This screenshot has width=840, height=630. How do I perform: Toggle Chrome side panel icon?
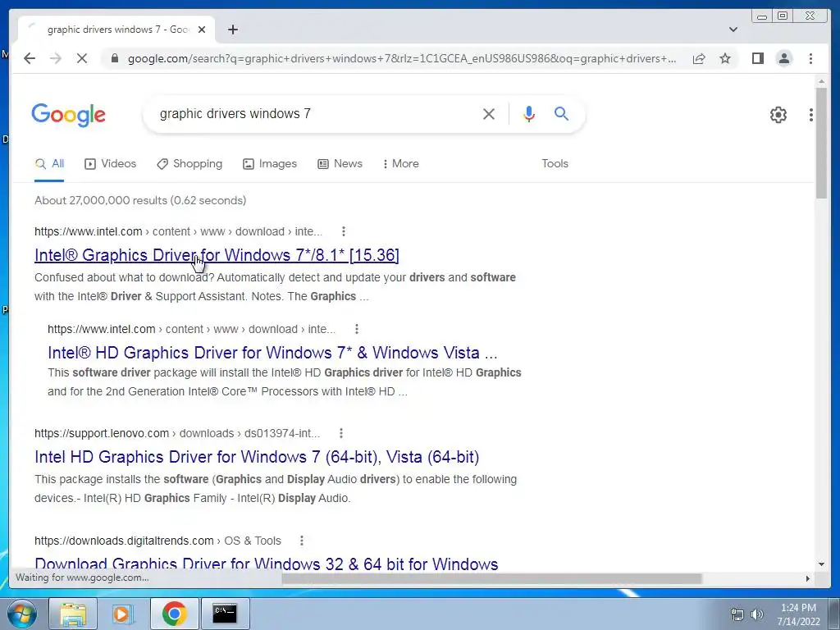pos(757,58)
